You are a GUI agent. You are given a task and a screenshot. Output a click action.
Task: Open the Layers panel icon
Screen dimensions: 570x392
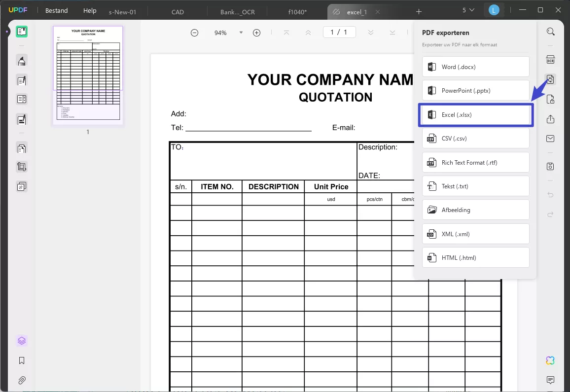pos(22,341)
